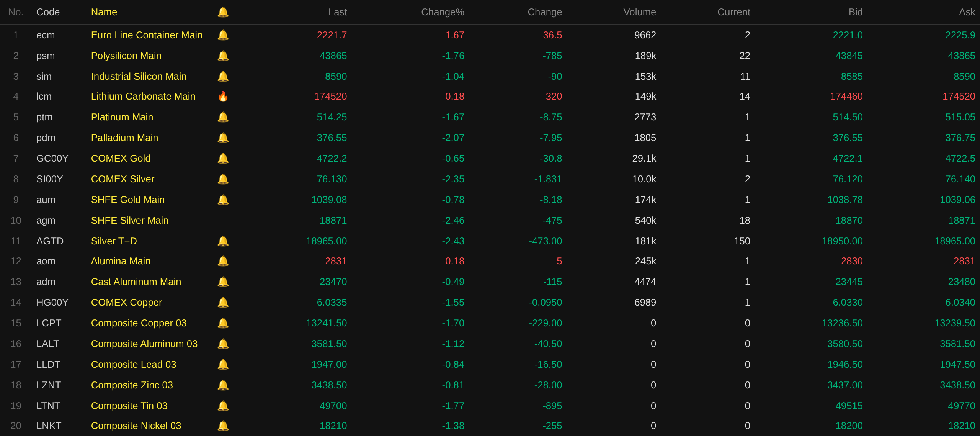Click the Ask price of Industrial Silicon Main
The width and height of the screenshot is (980, 442).
click(x=964, y=77)
